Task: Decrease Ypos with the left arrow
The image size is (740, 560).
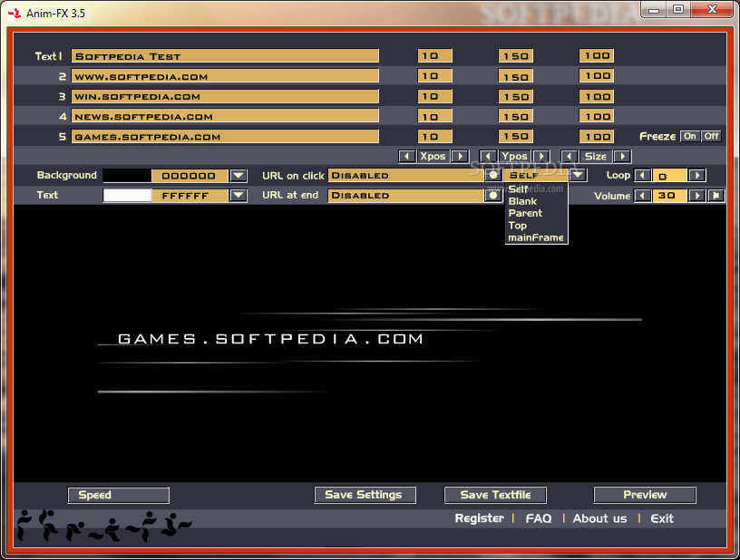Action: point(488,156)
